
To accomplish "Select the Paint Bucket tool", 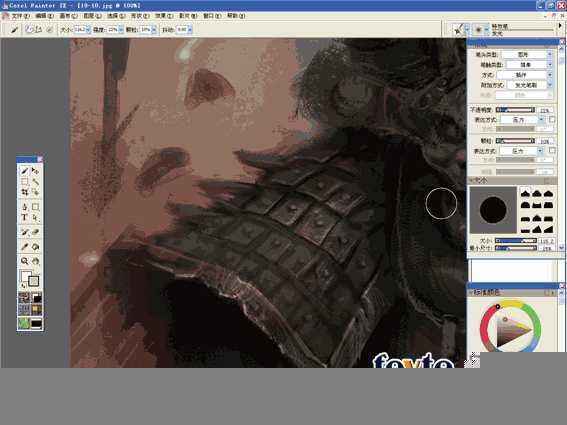I will click(x=35, y=247).
